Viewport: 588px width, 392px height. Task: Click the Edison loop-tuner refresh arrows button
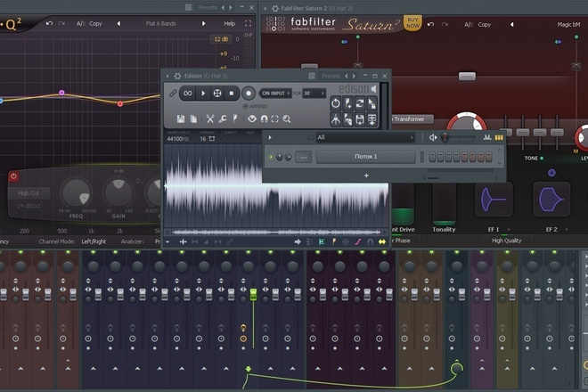pos(360,102)
